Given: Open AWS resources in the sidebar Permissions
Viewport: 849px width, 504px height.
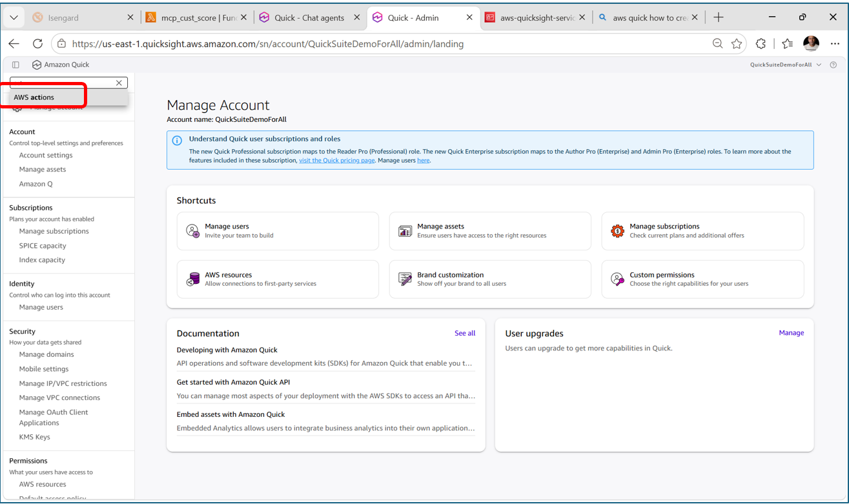Looking at the screenshot, I should (43, 484).
